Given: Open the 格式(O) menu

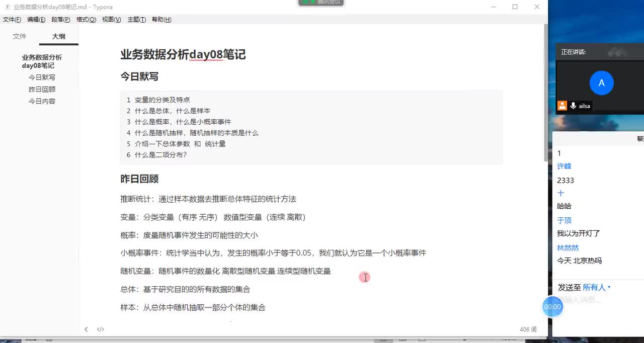Looking at the screenshot, I should (86, 20).
